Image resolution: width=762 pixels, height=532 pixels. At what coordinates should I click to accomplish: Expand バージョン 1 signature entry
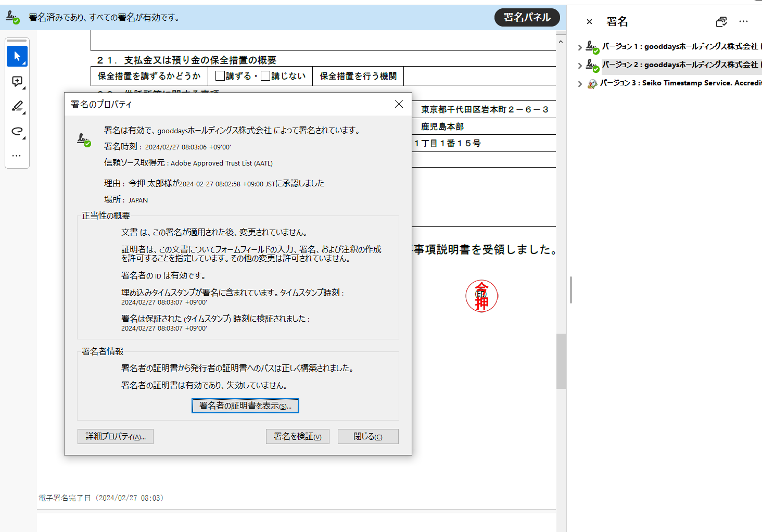click(x=580, y=47)
